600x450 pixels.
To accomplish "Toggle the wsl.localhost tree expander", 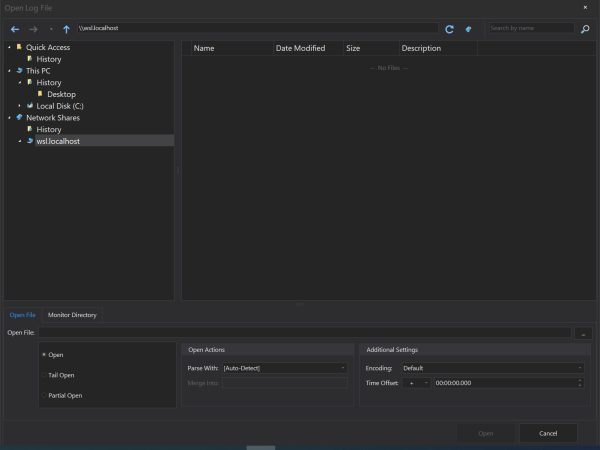I will [x=20, y=141].
